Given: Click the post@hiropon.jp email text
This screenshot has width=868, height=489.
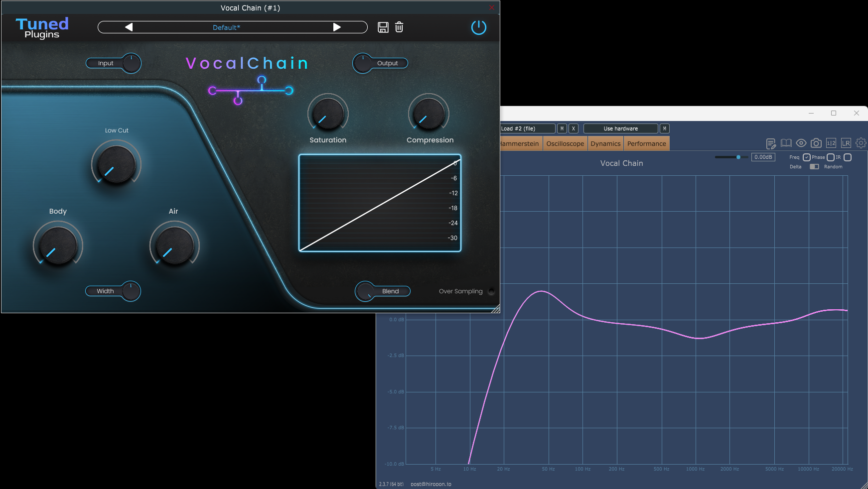Looking at the screenshot, I should pyautogui.click(x=431, y=484).
